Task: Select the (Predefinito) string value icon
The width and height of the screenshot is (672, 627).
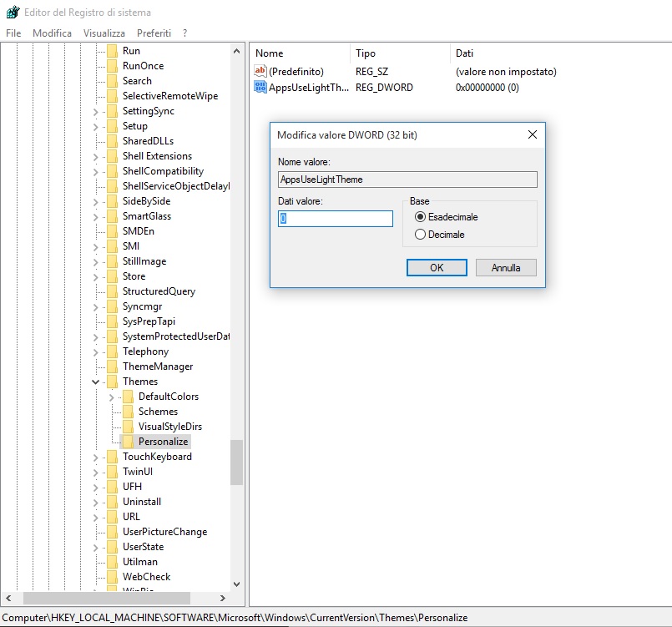Action: 260,71
